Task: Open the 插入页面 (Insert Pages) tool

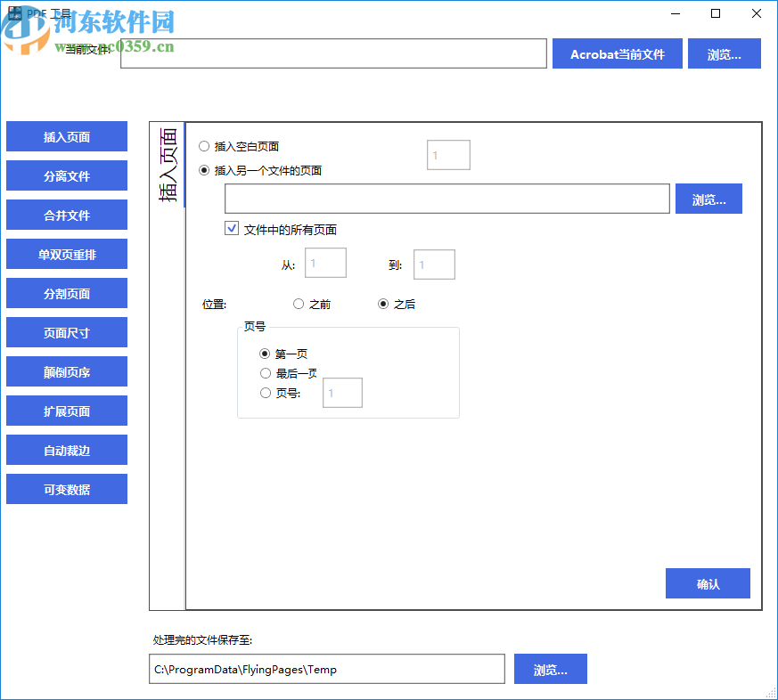Action: tap(66, 136)
